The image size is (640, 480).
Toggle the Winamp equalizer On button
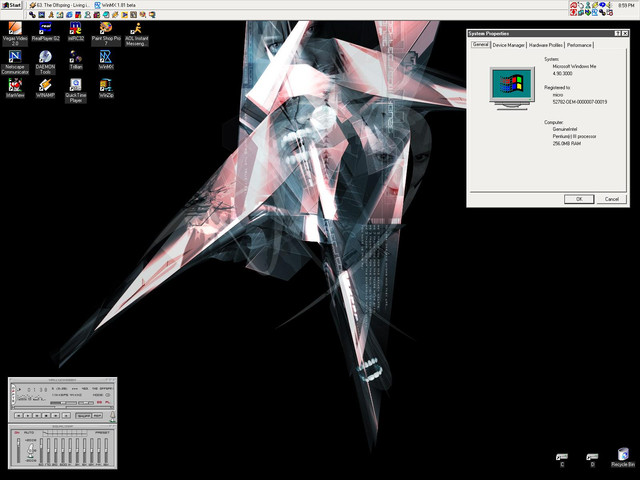17,431
